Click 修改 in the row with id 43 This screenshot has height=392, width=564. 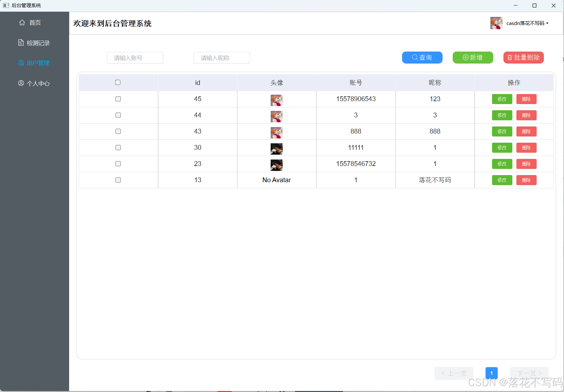click(502, 131)
